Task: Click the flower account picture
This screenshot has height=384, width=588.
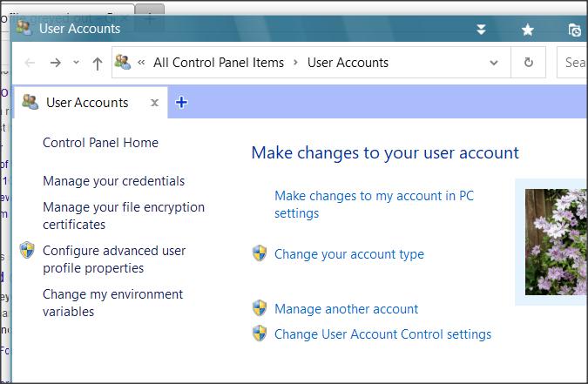Action: pyautogui.click(x=556, y=242)
